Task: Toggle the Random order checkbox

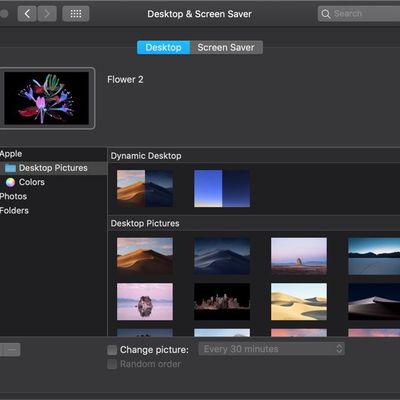Action: 112,364
